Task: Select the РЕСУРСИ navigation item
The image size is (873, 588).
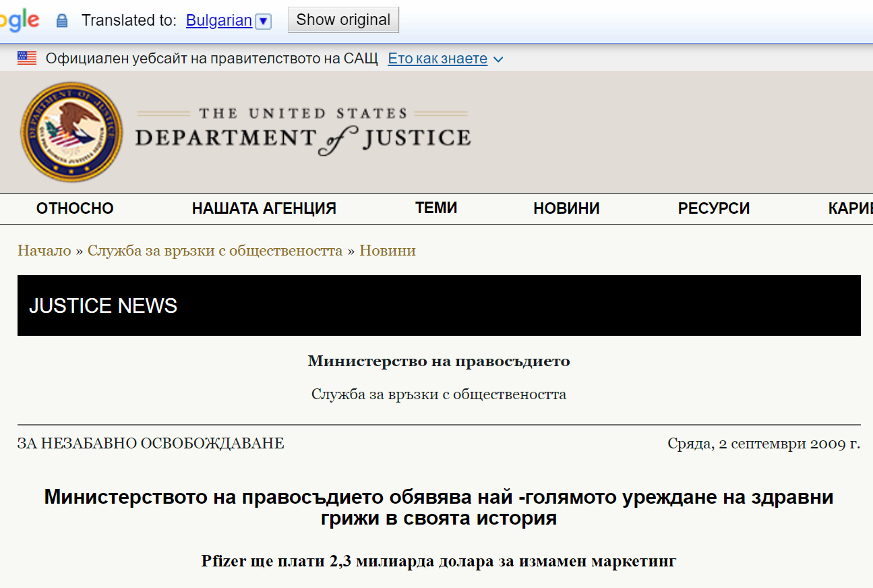Action: click(x=713, y=208)
